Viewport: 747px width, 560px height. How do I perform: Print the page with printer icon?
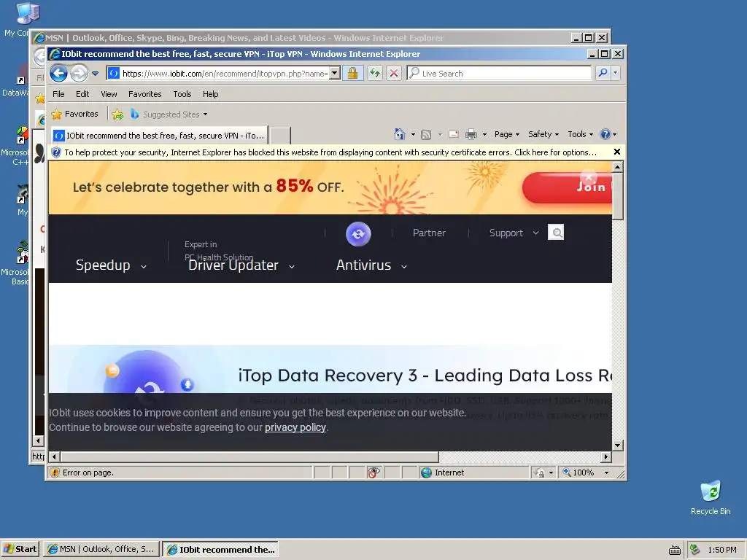click(471, 135)
